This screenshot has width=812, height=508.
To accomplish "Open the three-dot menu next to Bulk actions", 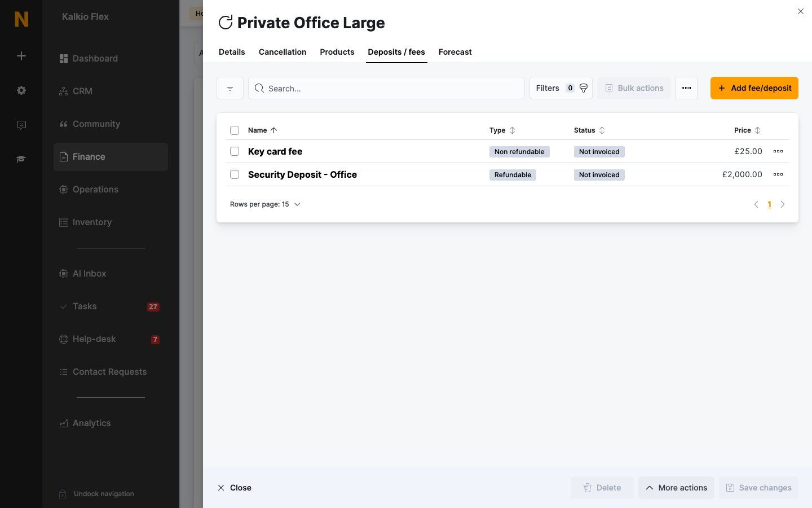I will pos(686,88).
